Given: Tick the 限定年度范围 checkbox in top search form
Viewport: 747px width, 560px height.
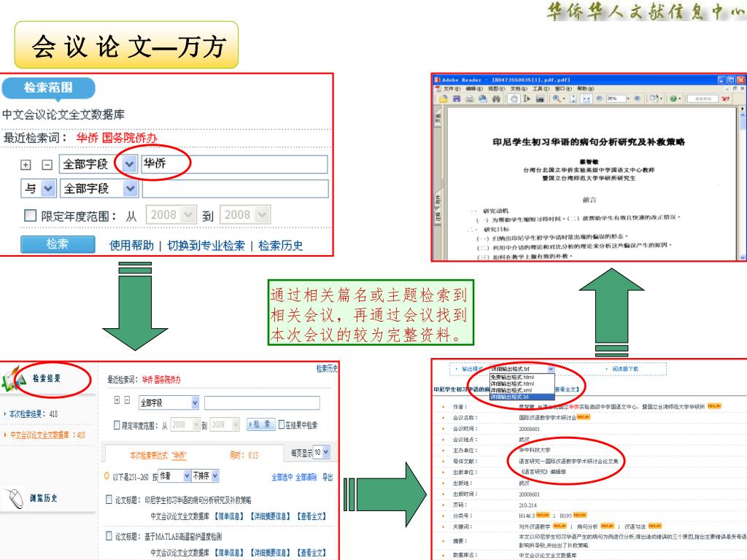Looking at the screenshot, I should pyautogui.click(x=30, y=216).
